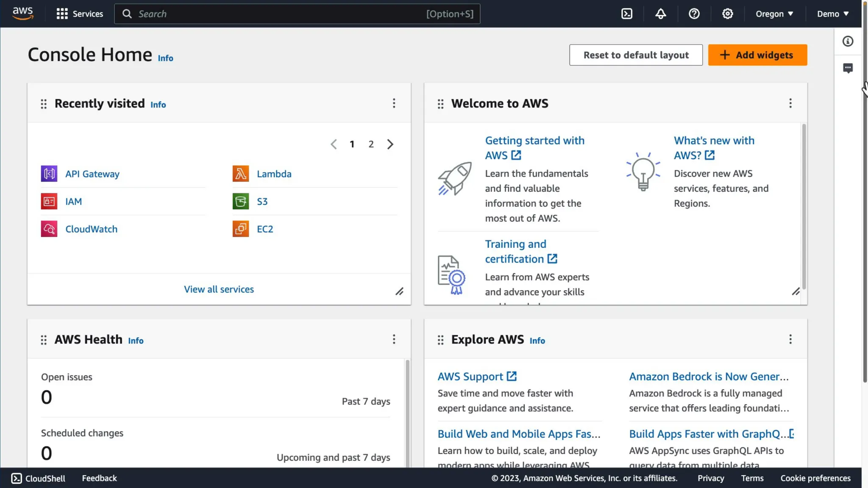
Task: Open the info panel icon on right sidebar
Action: (x=848, y=42)
